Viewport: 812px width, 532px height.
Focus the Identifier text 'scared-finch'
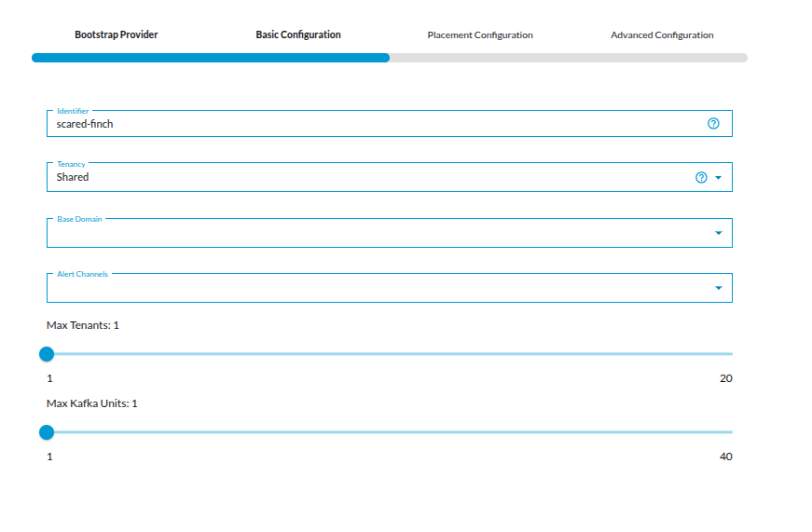coord(85,124)
